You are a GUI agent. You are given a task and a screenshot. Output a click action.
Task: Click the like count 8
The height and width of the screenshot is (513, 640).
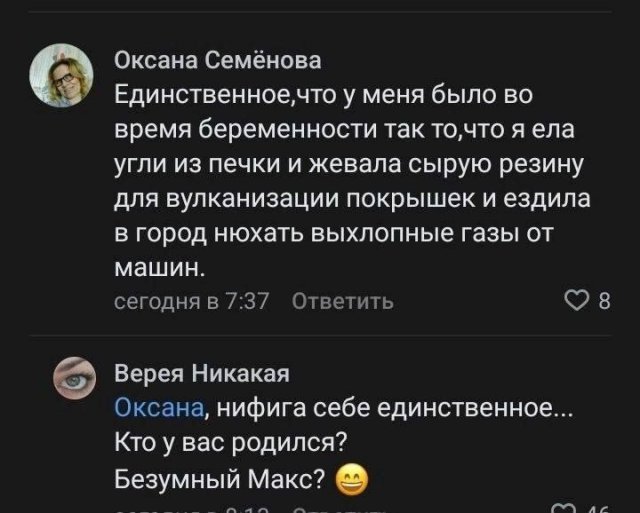click(603, 301)
